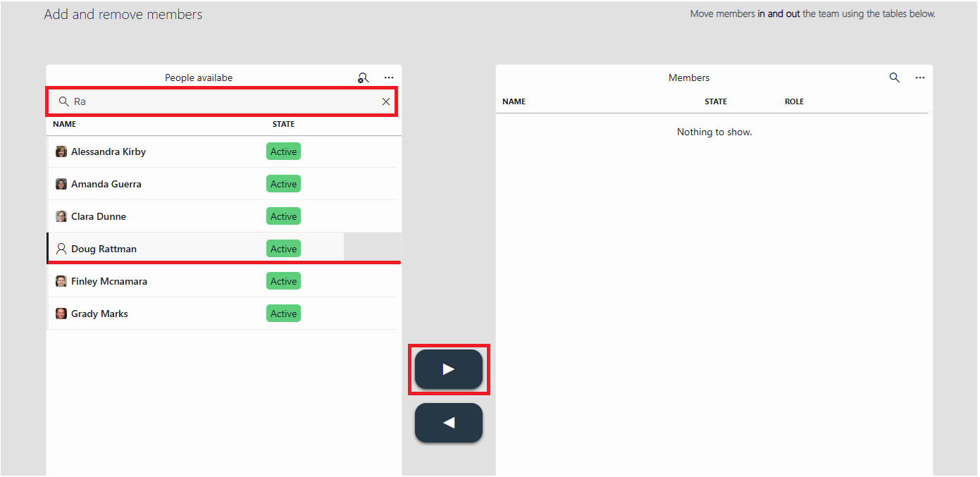Click Active badge for Clara Dunne

pos(283,216)
